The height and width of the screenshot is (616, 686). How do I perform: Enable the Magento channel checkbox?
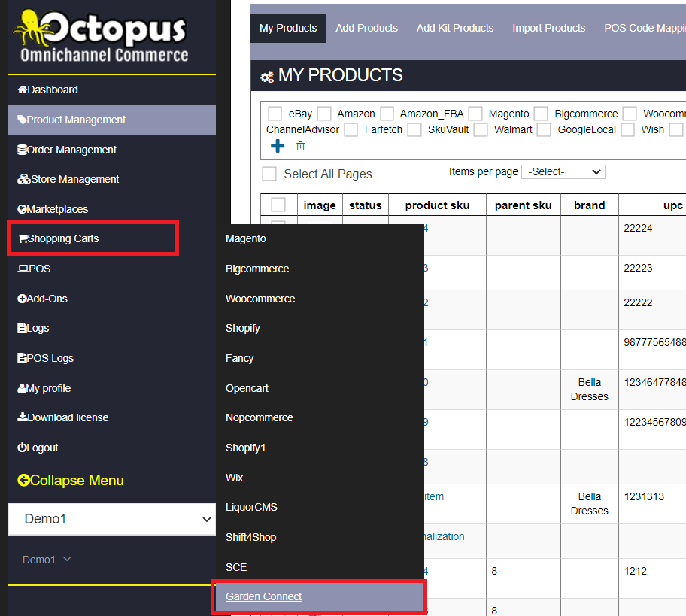click(x=475, y=114)
